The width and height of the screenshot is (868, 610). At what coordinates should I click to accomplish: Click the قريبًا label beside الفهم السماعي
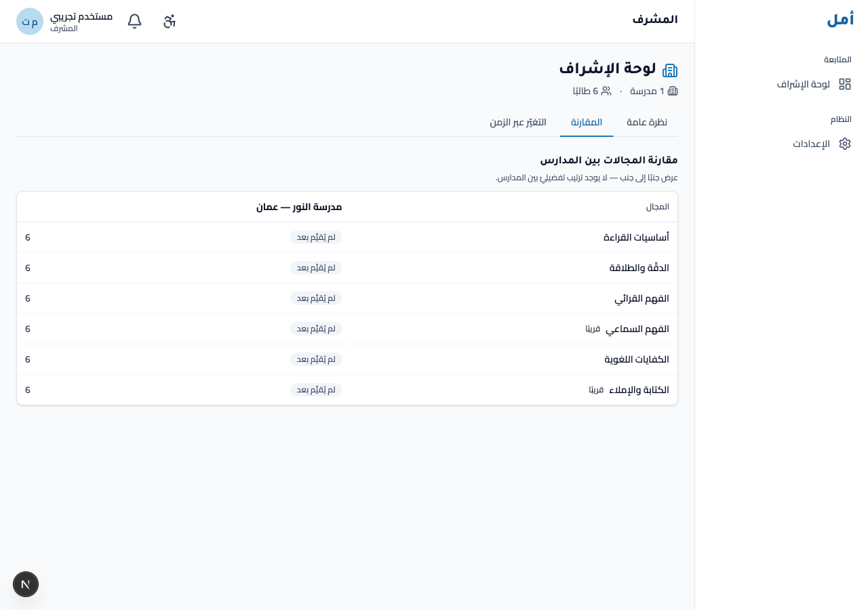pos(593,329)
